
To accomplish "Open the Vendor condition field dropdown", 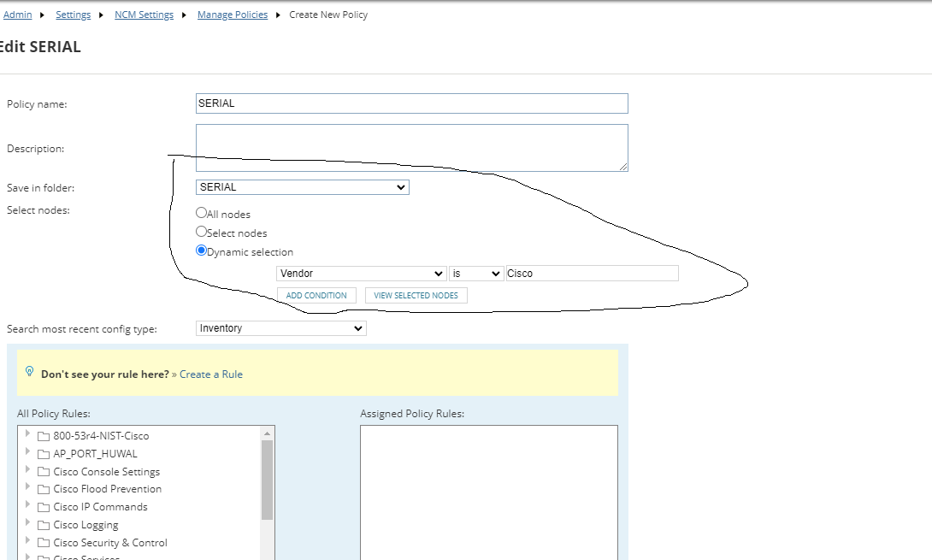I will (x=362, y=274).
